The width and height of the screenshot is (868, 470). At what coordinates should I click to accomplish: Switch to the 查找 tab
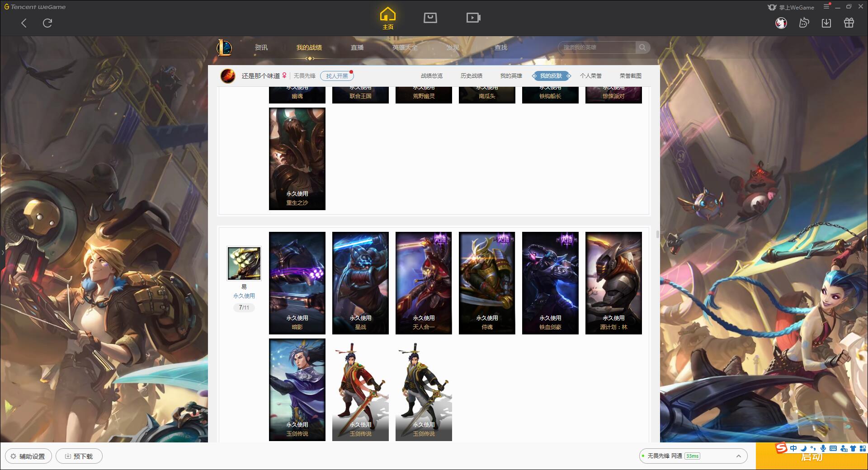coord(501,47)
